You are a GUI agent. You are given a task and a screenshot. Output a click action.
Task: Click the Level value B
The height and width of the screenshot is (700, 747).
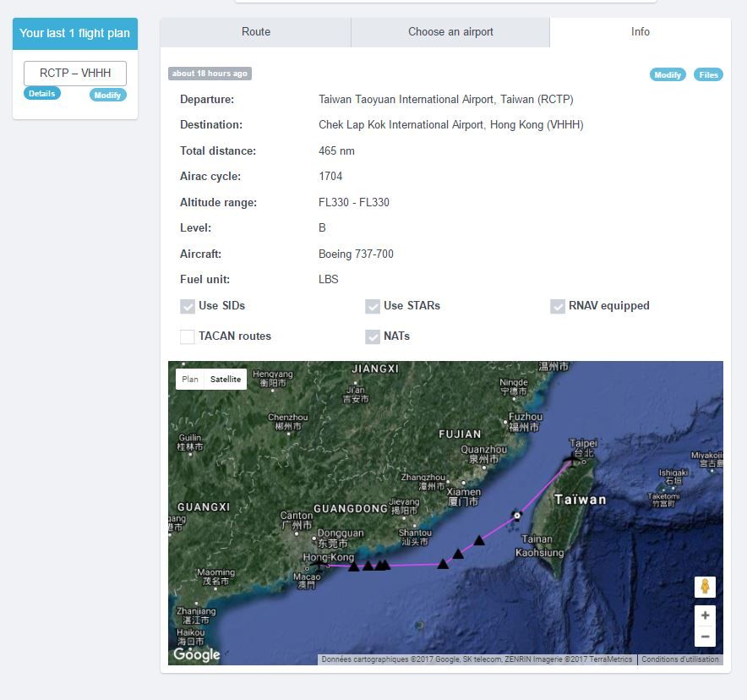point(322,227)
